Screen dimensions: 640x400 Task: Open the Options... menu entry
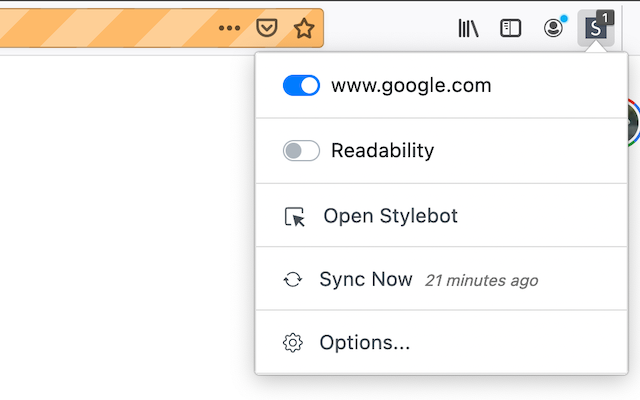tap(365, 343)
